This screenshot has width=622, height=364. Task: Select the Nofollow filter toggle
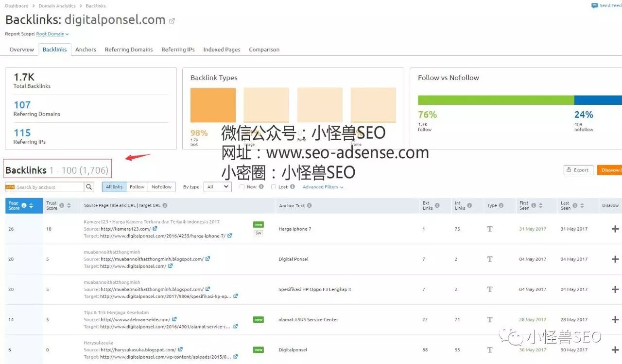click(162, 187)
